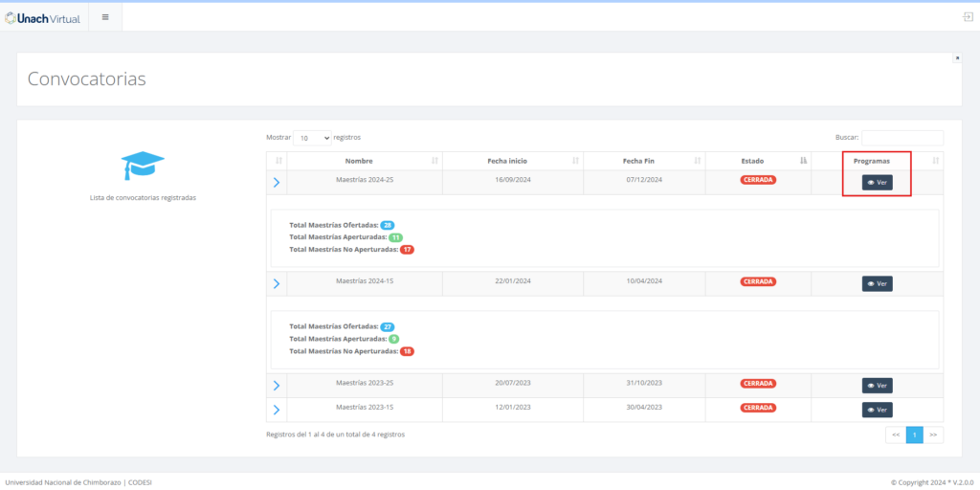Toggle the hamburger sidebar menu

tap(105, 16)
